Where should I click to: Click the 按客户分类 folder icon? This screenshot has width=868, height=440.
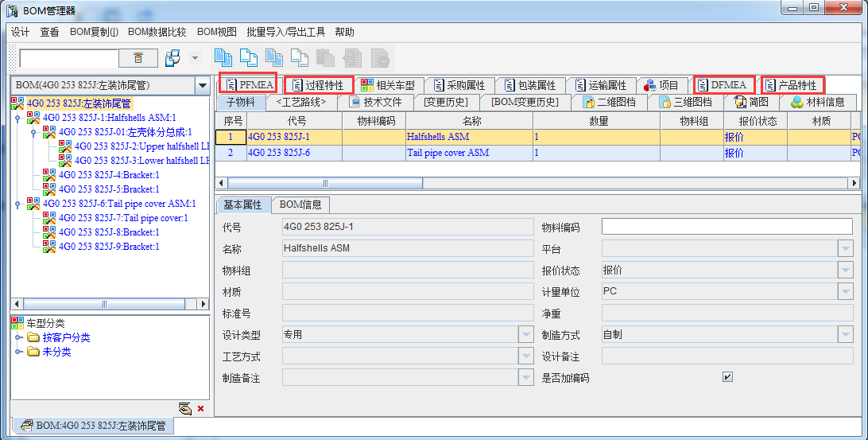pos(33,338)
